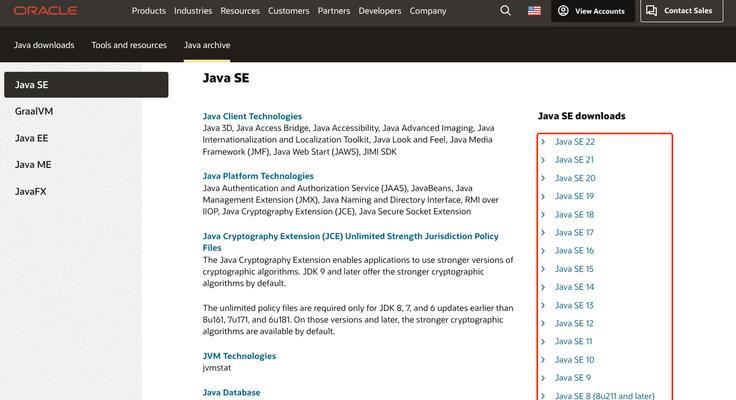Open the Java SE 16 download link
The width and height of the screenshot is (736, 400).
coord(574,251)
